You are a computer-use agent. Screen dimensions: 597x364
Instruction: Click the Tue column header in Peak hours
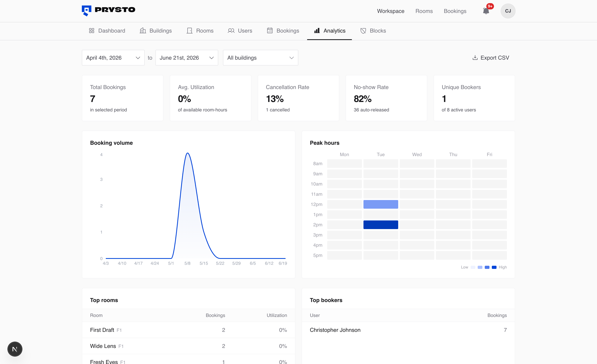(x=381, y=155)
